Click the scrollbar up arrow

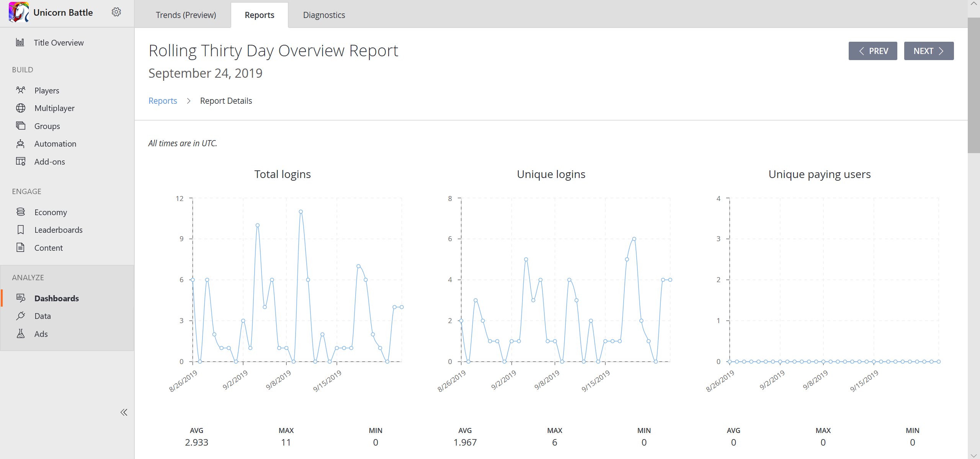(x=973, y=4)
